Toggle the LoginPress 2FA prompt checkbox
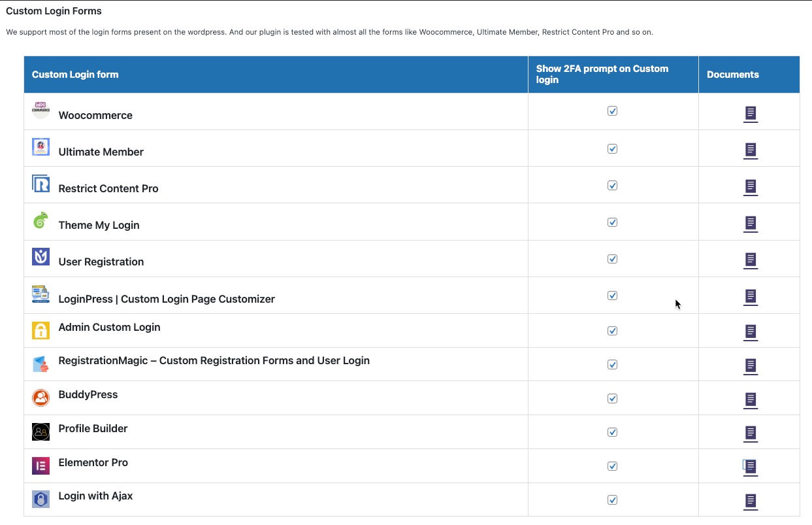The width and height of the screenshot is (812, 525). pyautogui.click(x=612, y=296)
